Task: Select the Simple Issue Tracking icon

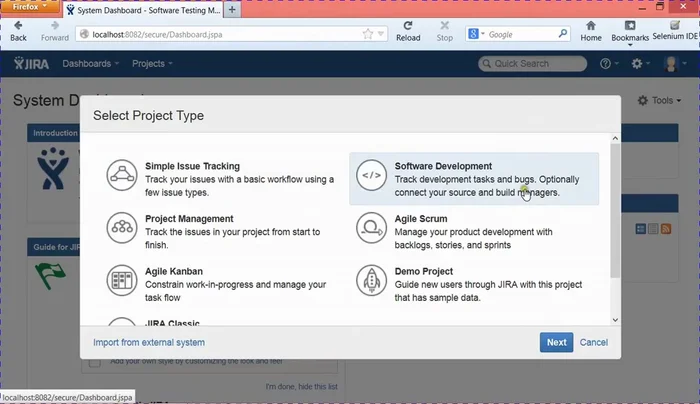Action: click(x=121, y=175)
